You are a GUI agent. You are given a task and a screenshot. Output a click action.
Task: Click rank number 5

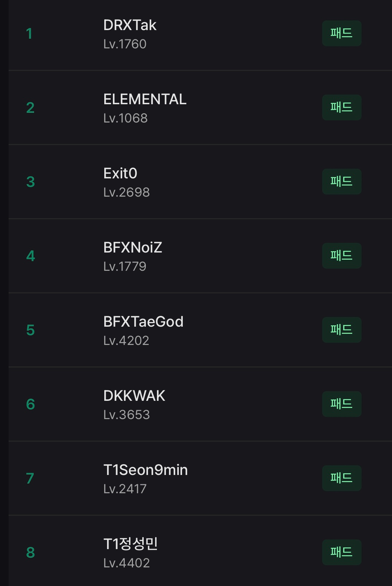30,330
